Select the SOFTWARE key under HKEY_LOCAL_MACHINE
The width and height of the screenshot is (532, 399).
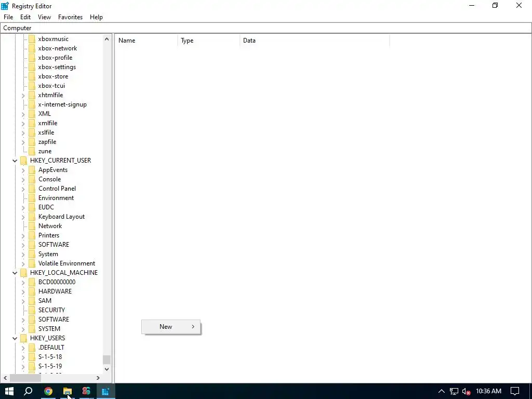click(54, 320)
